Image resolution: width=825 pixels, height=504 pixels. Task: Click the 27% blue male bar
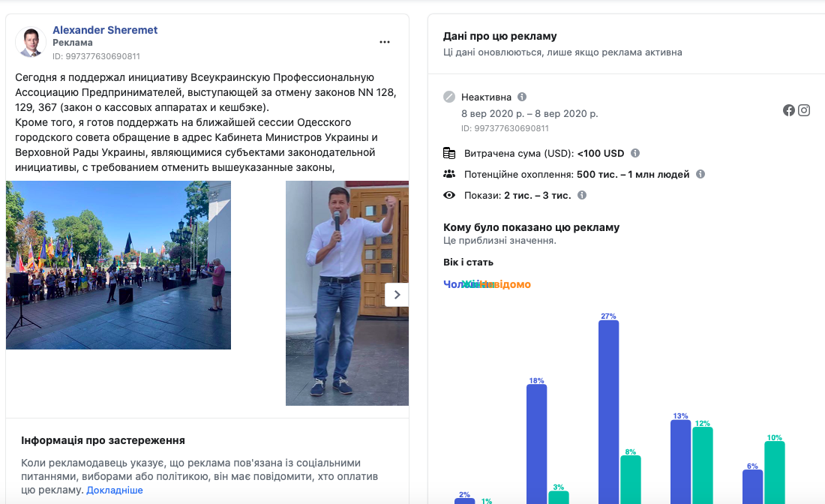point(608,411)
